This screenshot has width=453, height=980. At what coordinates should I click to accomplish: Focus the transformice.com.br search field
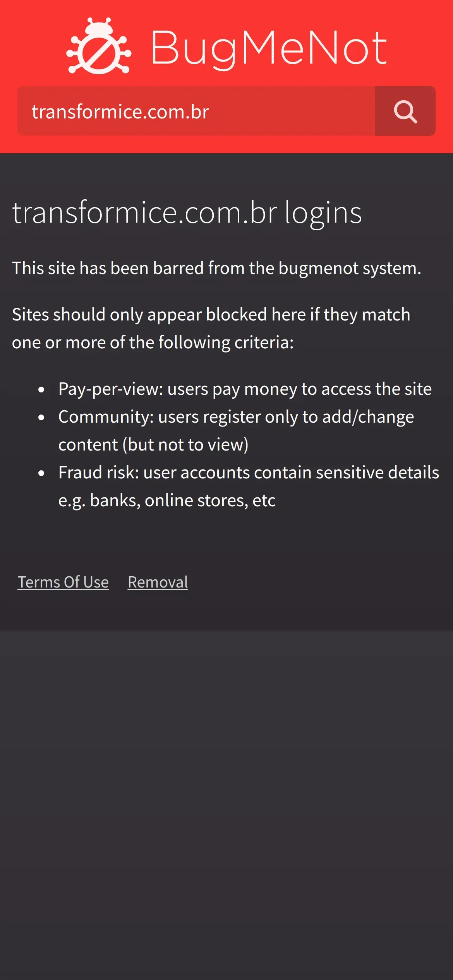click(196, 111)
